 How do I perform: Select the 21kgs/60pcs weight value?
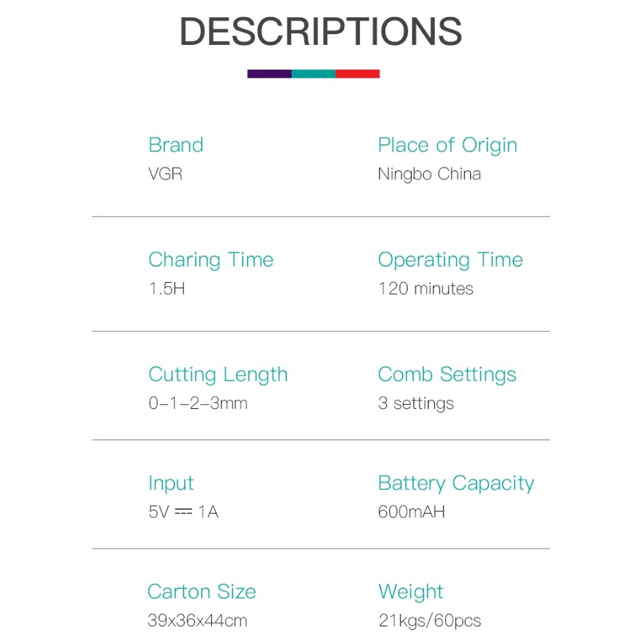[429, 621]
